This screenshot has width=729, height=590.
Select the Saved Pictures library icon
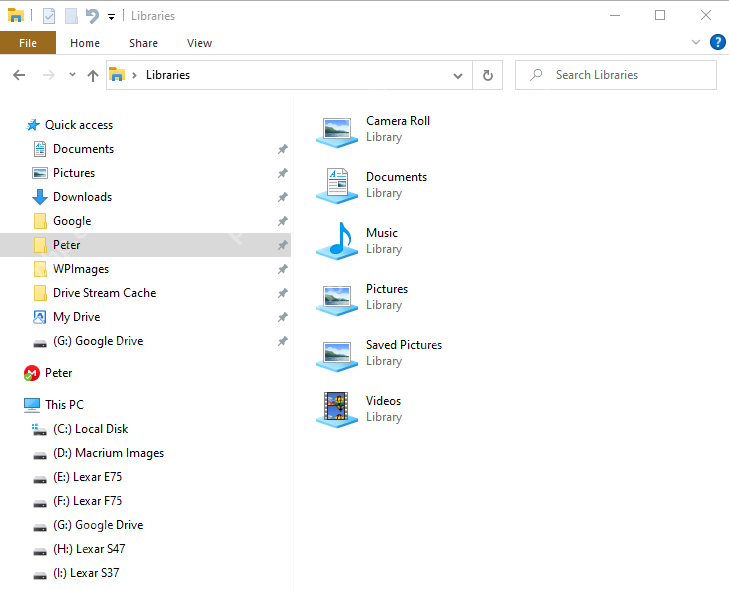tap(337, 356)
